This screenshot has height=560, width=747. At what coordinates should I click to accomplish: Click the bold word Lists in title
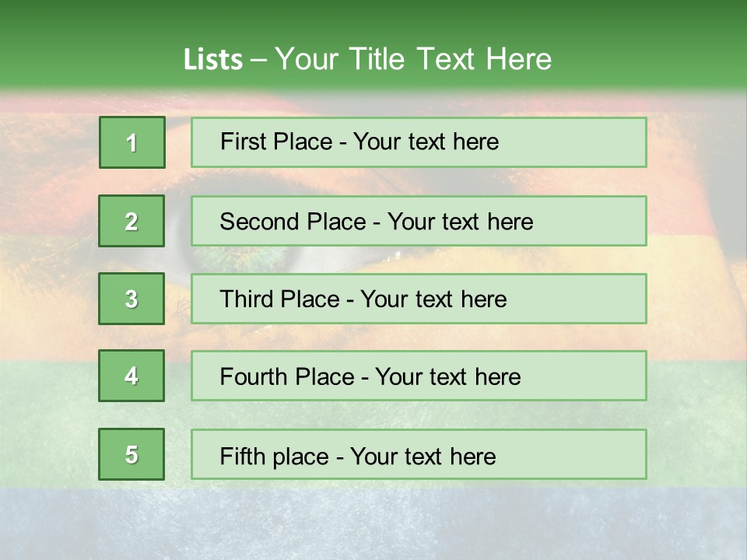pos(213,60)
